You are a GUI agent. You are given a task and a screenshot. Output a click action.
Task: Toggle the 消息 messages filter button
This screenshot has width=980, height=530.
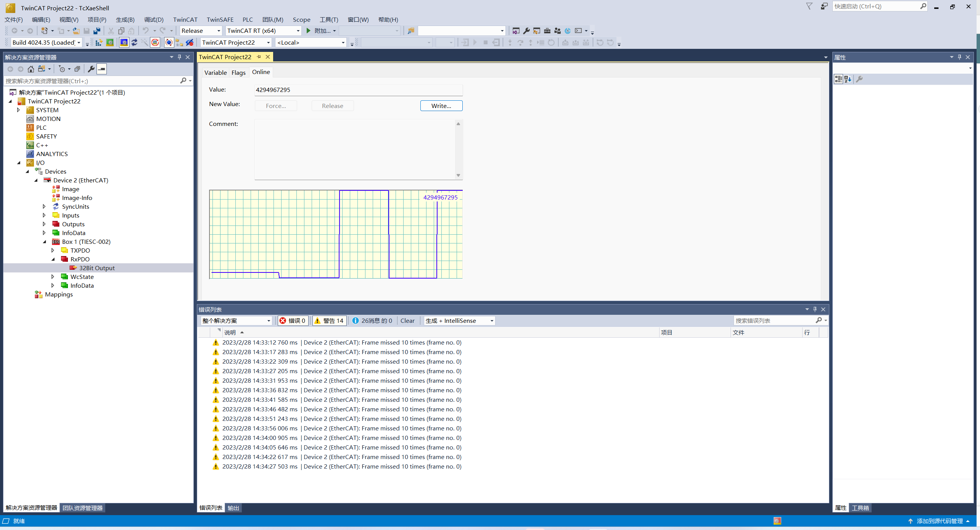[372, 321]
